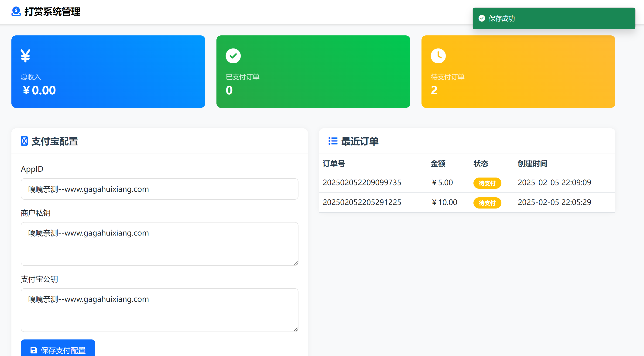Click 待支付 badge for order 202502052205291225

(487, 203)
